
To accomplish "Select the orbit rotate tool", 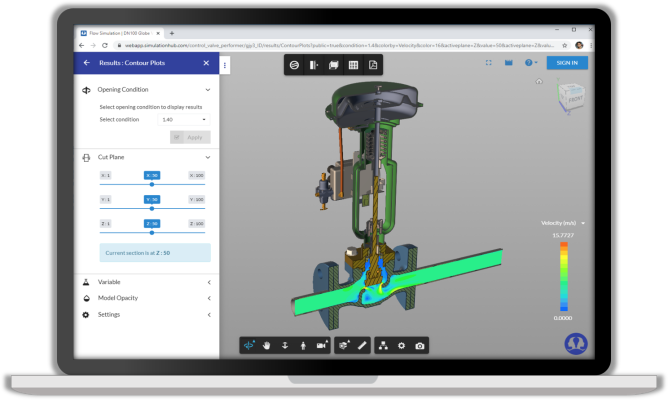I will [251, 345].
